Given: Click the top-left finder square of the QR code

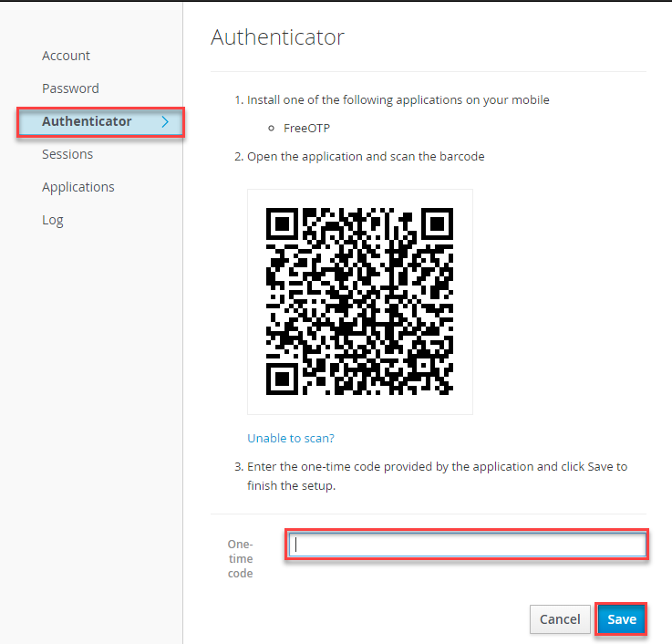Looking at the screenshot, I should 283,224.
